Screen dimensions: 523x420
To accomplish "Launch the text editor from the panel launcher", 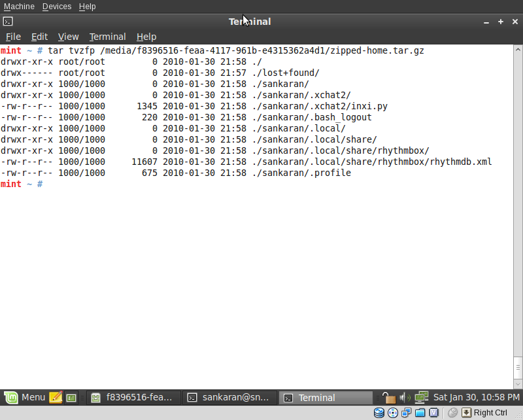I will (x=56, y=397).
